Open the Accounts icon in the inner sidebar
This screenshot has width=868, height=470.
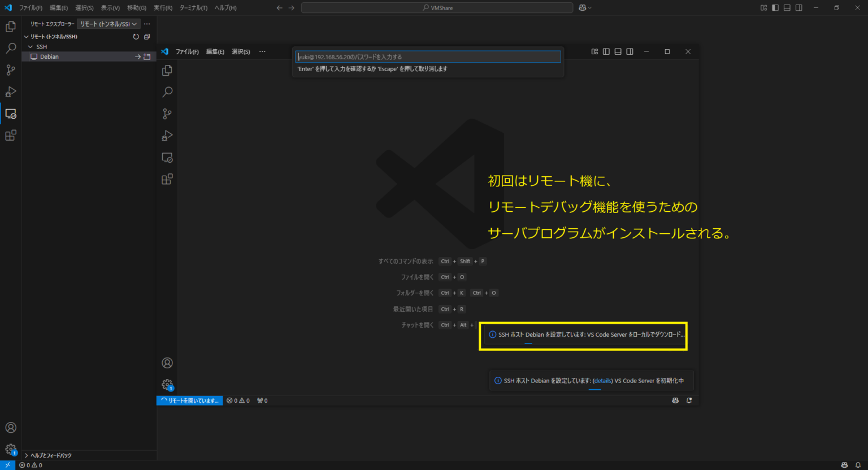pyautogui.click(x=167, y=363)
